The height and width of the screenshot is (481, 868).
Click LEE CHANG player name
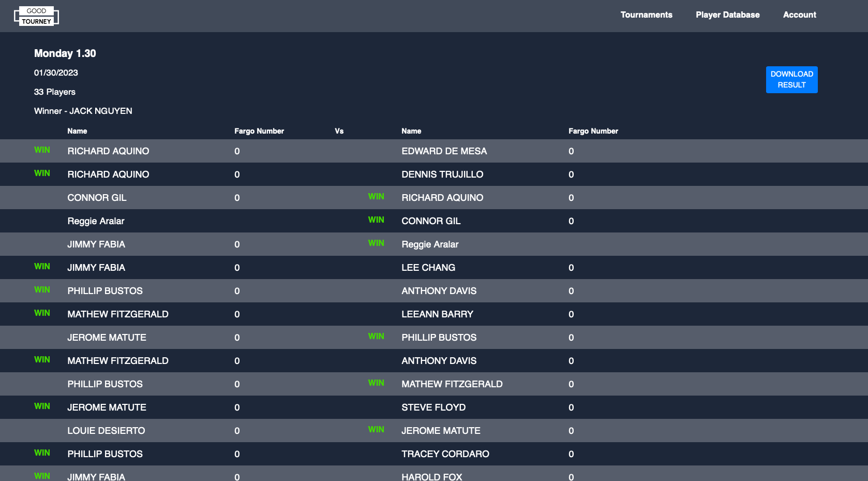coord(428,268)
